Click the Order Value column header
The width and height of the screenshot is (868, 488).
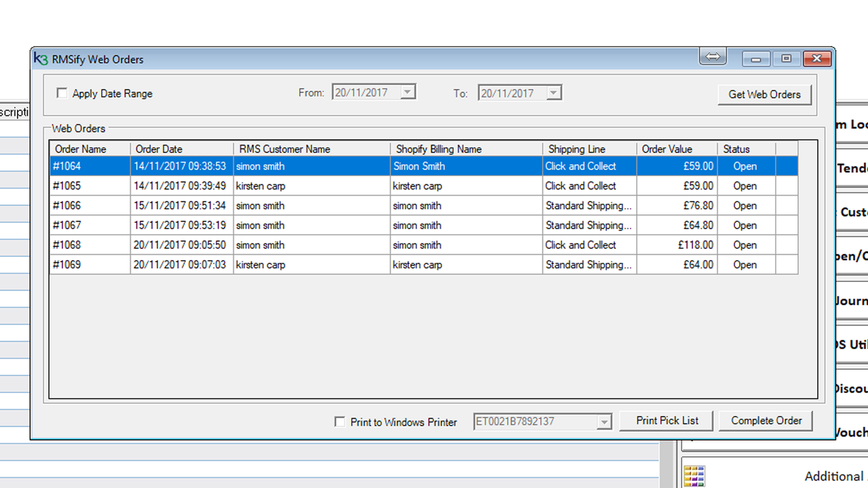pos(677,149)
